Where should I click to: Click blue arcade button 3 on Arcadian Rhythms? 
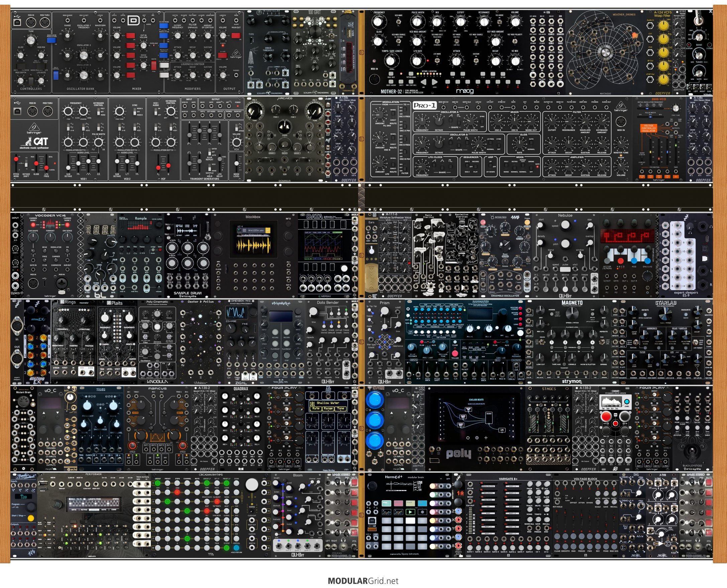[375, 441]
